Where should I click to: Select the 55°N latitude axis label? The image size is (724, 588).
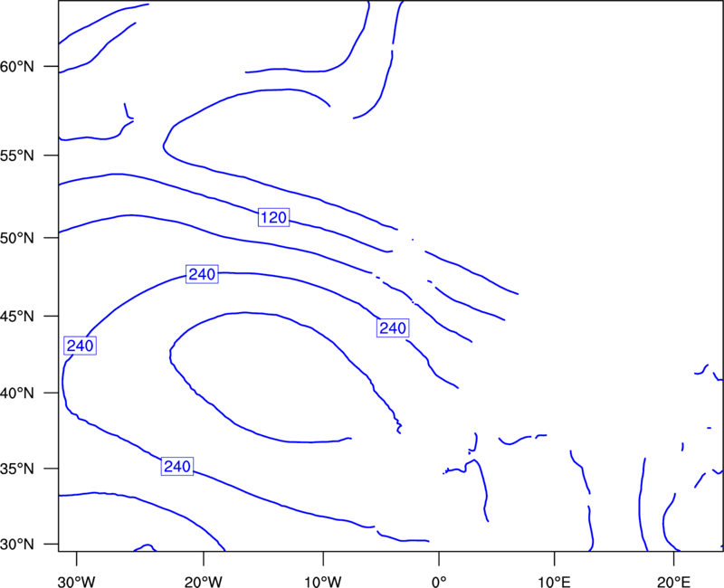pyautogui.click(x=17, y=156)
